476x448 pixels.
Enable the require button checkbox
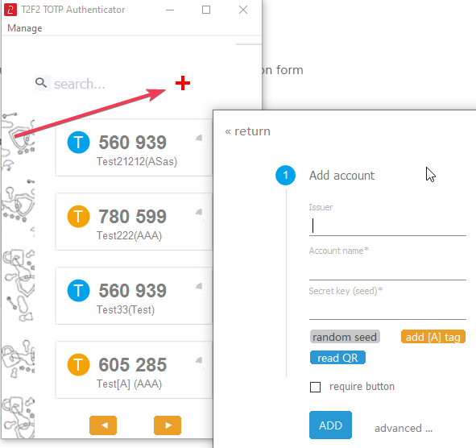coord(315,387)
